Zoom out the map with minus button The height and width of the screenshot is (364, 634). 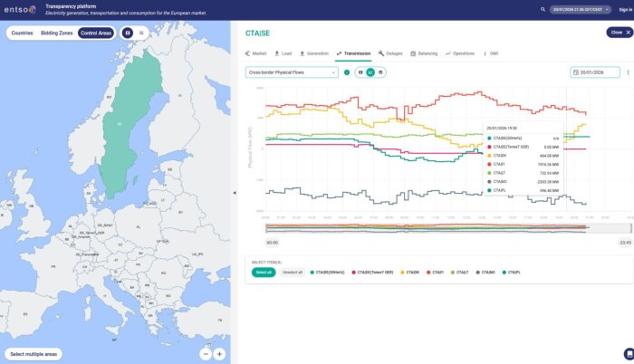(206, 354)
